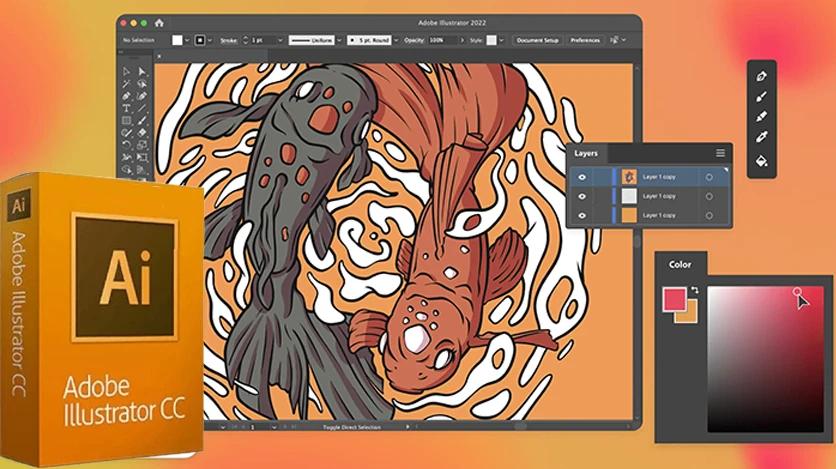Select the Type tool in left toolbar
Image resolution: width=836 pixels, height=469 pixels.
tap(127, 108)
